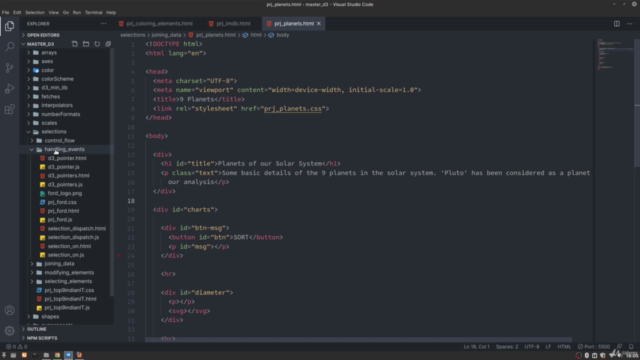This screenshot has height=360, width=640.
Task: Follow the prj_planets.css link in code
Action: [293, 109]
